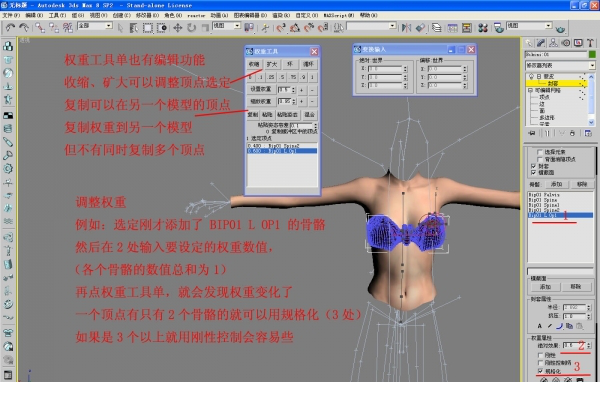Open the Material Editor spheres icon
600x397 pixels.
coord(483,28)
